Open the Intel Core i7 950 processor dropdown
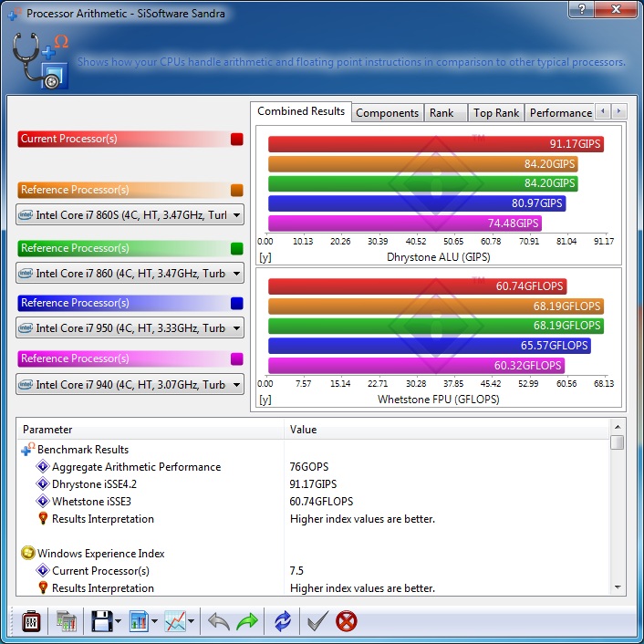The width and height of the screenshot is (644, 644). [x=130, y=327]
